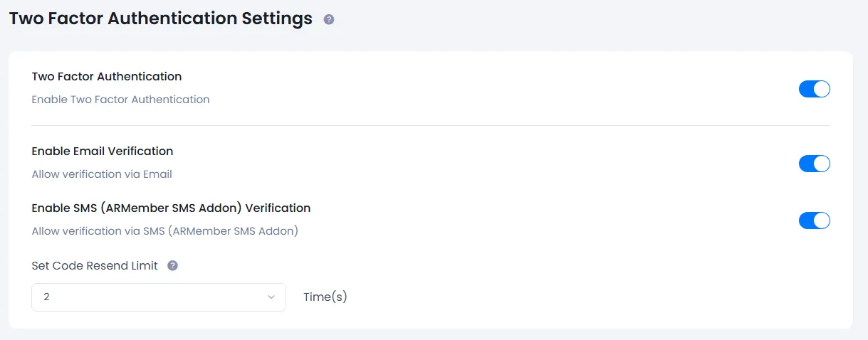
Task: Click the Enable Two Factor Authentication description
Action: point(120,100)
